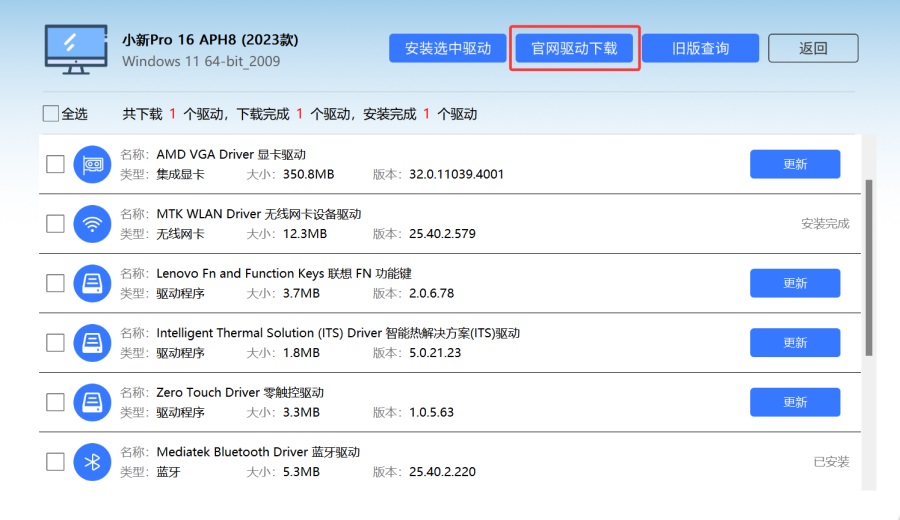This screenshot has height=520, width=900.
Task: Toggle the 全选 select-all checkbox
Action: pyautogui.click(x=51, y=114)
